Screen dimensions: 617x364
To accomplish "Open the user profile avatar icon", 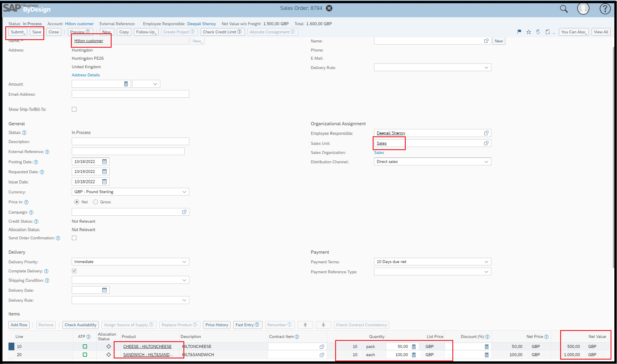I will [x=583, y=9].
